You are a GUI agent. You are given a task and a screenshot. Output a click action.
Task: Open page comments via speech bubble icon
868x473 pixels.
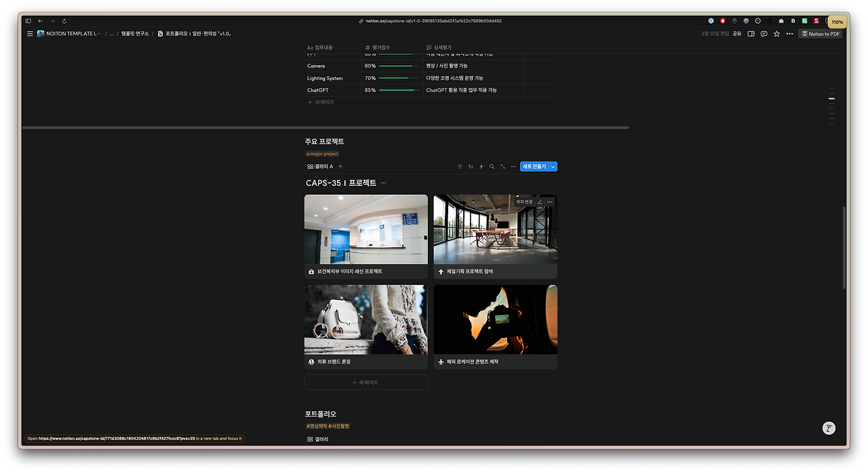(764, 33)
